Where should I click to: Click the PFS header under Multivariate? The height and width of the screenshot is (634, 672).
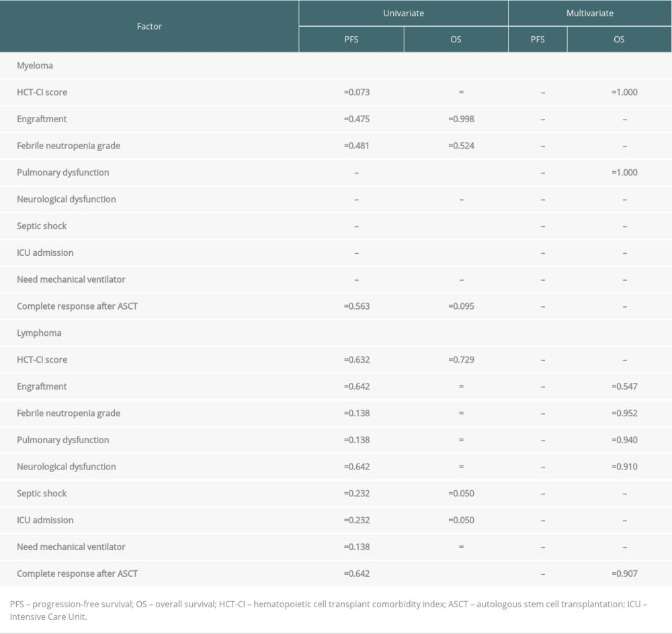[538, 40]
